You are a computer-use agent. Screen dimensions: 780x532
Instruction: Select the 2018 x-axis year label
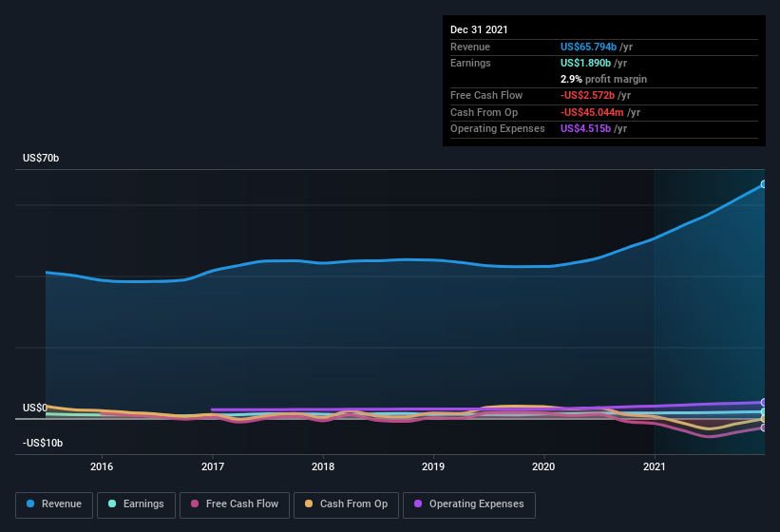coord(323,467)
